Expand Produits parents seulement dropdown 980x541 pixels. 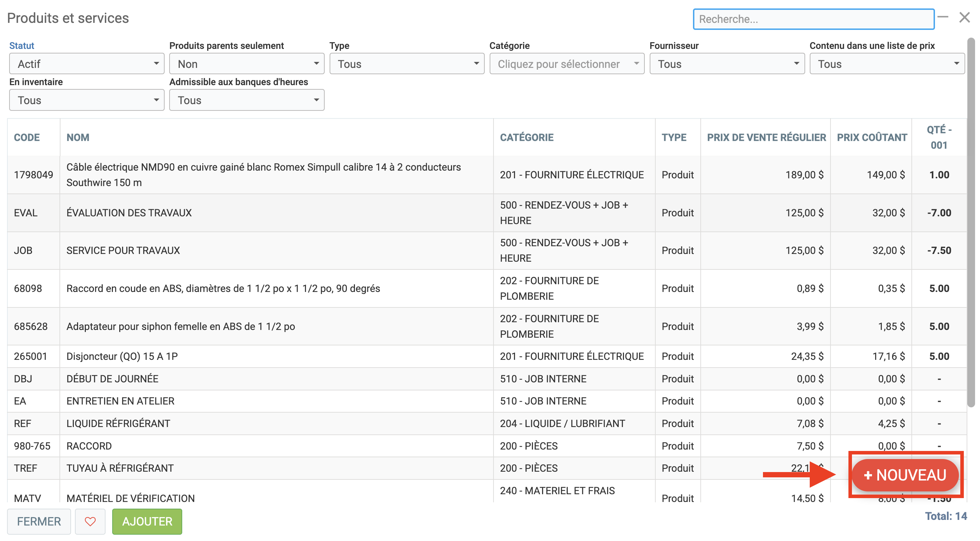(247, 64)
